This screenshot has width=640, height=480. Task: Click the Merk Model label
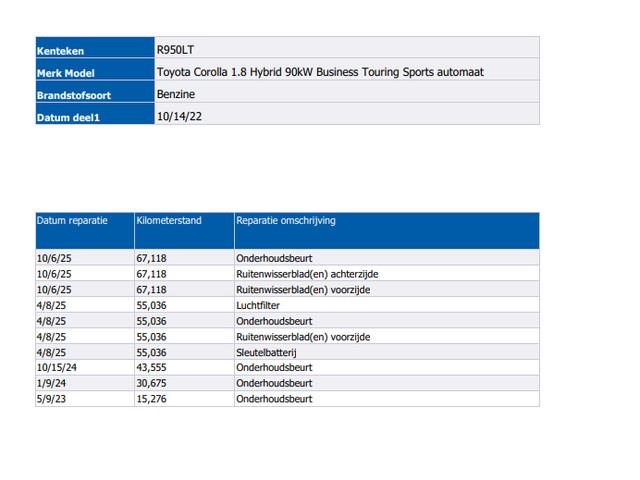coord(66,73)
